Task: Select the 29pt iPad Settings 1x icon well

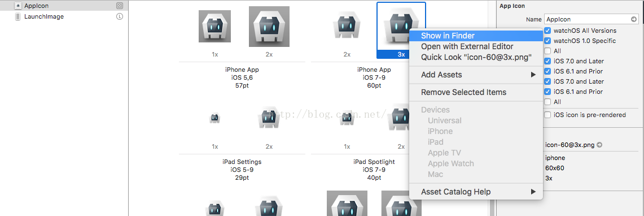Action: point(215,119)
